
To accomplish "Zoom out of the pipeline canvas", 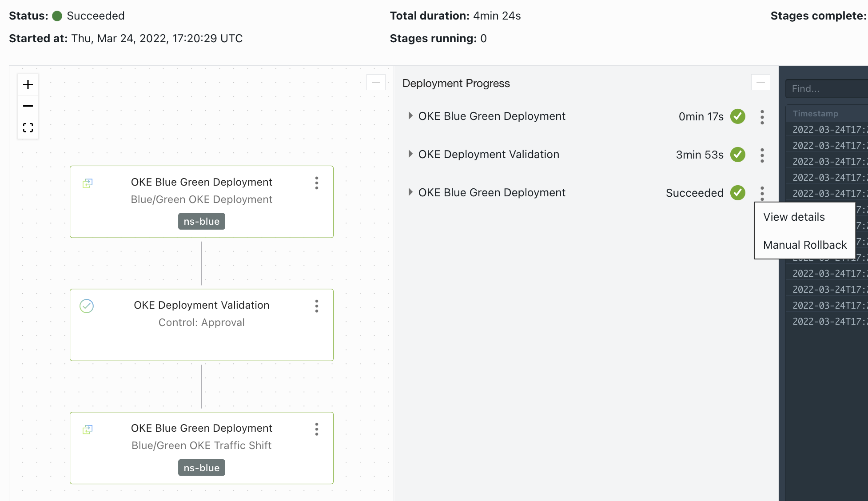I will 28,106.
